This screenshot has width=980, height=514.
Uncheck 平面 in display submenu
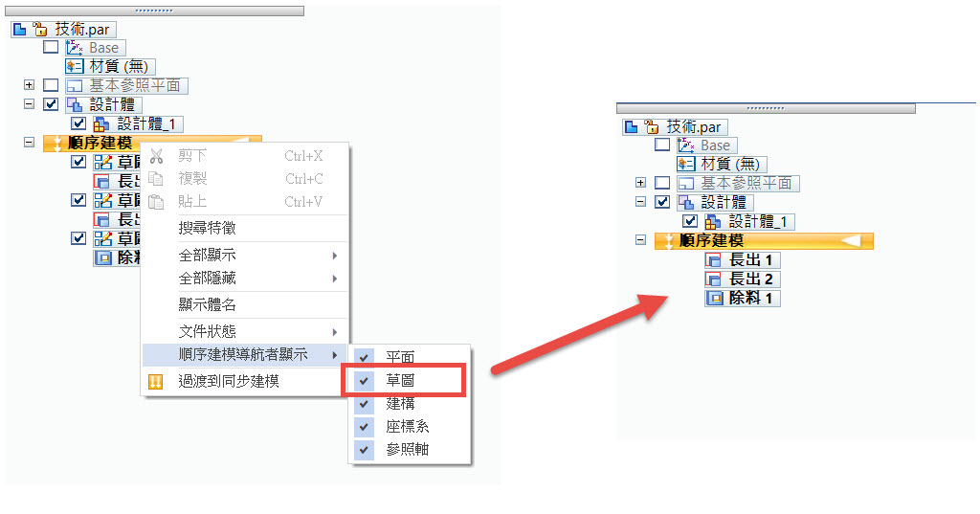click(409, 357)
